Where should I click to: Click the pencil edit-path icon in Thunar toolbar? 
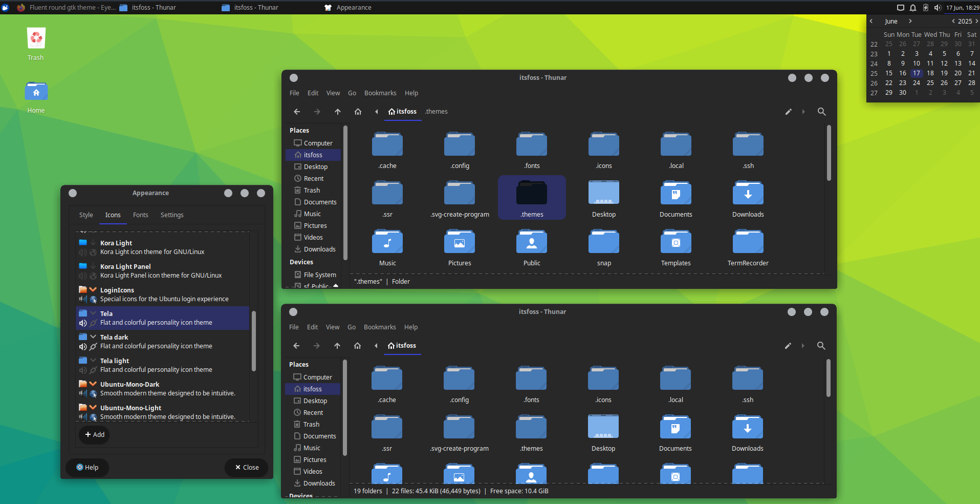788,112
